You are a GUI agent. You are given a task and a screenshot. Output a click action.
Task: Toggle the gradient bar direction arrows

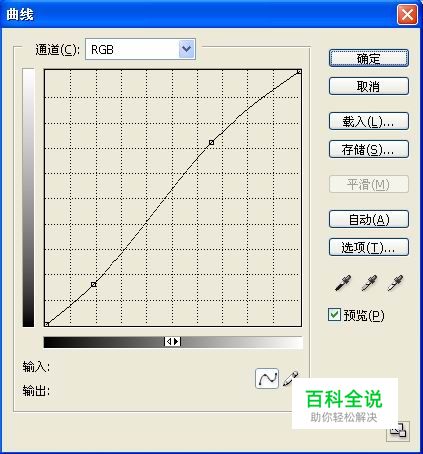click(x=172, y=342)
